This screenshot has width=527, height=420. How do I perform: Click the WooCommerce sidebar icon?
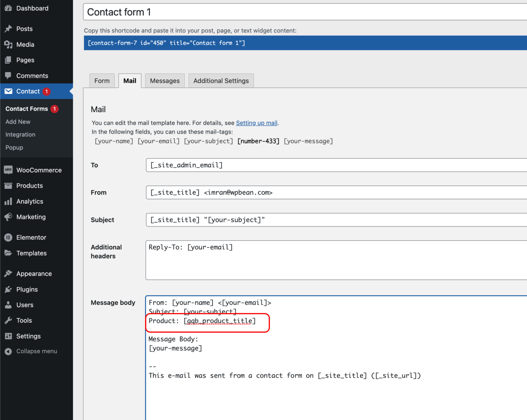[x=8, y=170]
